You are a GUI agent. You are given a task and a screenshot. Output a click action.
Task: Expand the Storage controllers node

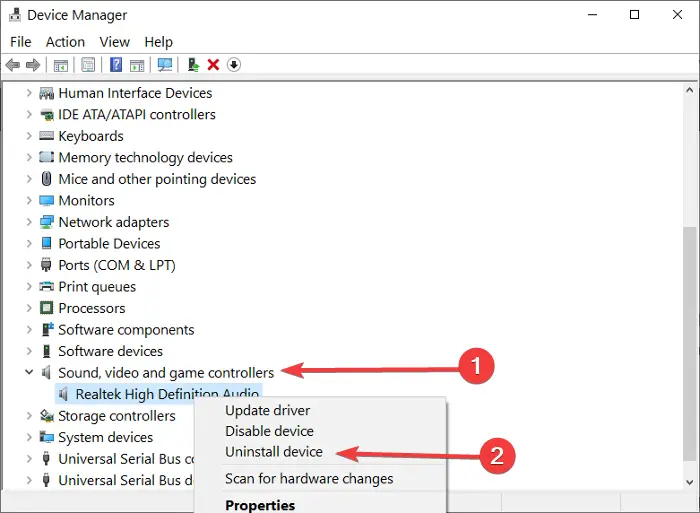coord(29,416)
